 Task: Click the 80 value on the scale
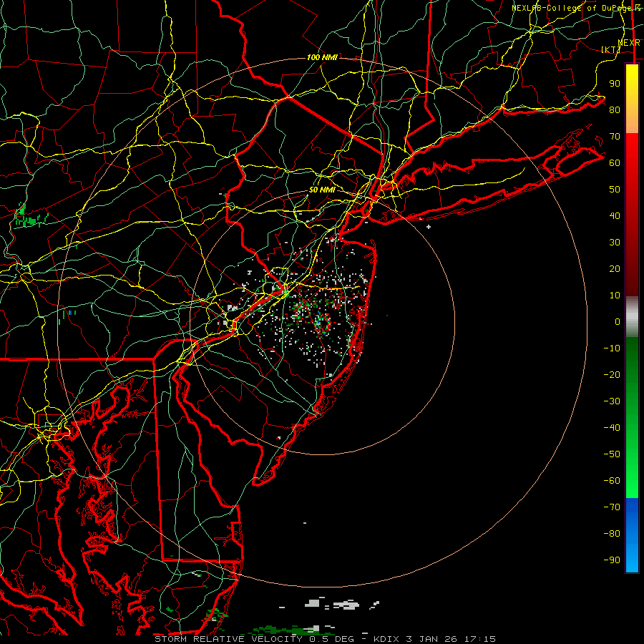pyautogui.click(x=615, y=109)
